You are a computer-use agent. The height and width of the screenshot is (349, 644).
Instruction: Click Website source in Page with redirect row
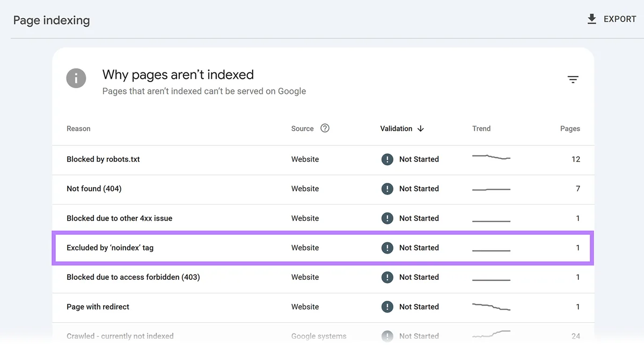click(x=305, y=307)
